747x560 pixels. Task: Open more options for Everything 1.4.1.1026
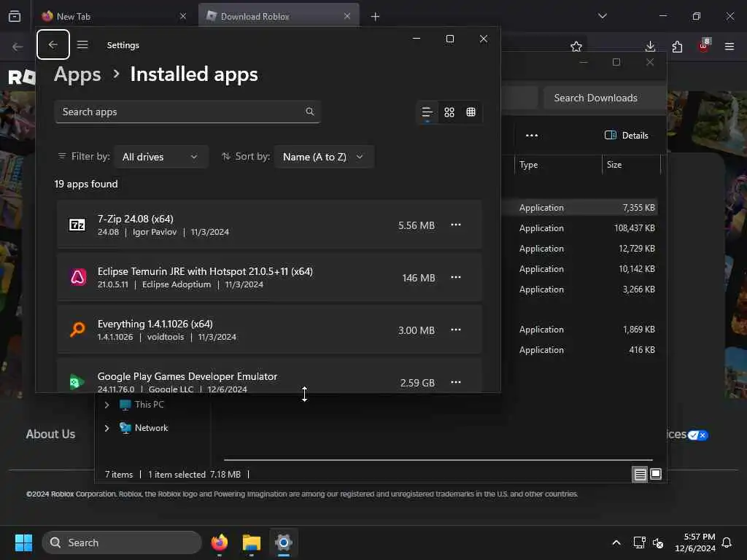tap(456, 330)
